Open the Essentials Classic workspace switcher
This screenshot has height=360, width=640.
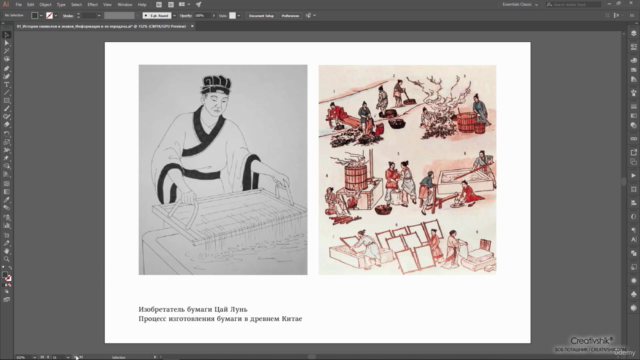(x=520, y=4)
